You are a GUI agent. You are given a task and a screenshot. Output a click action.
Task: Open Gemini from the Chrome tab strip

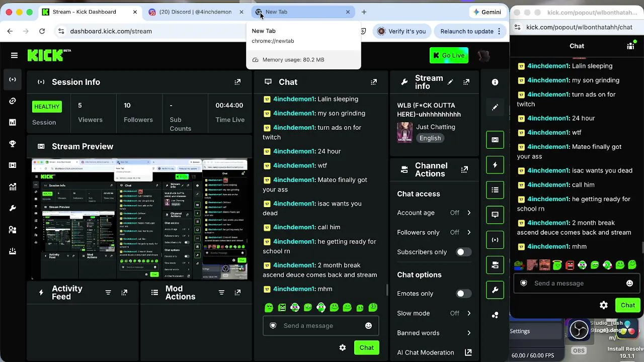(x=487, y=12)
